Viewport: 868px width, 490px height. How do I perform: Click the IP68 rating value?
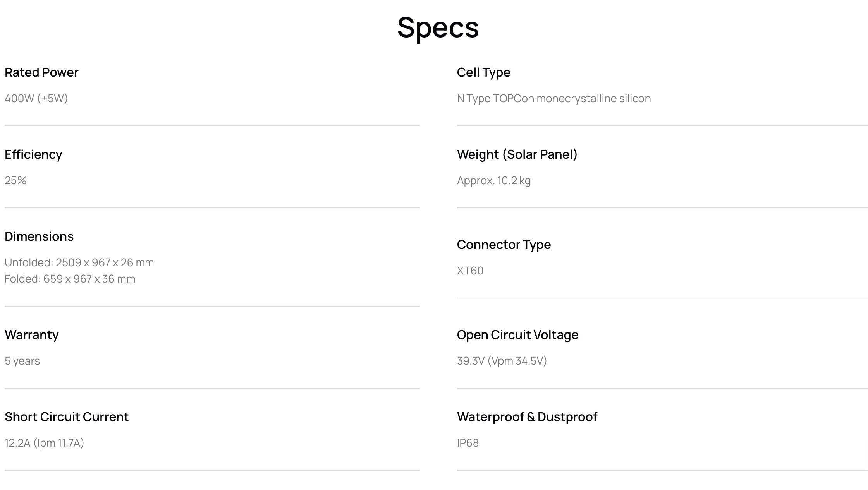468,443
